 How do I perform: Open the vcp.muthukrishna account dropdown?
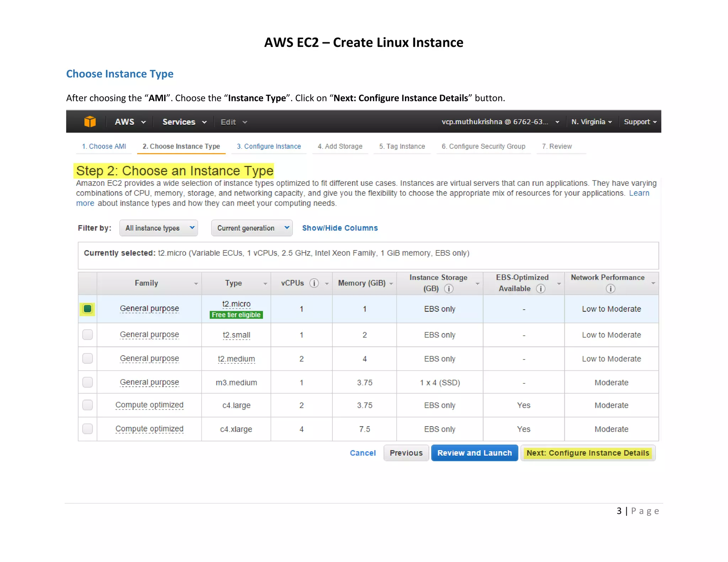500,122
